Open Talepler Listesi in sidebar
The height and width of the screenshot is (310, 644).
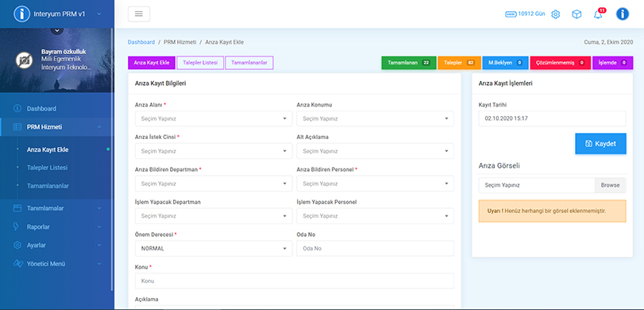pyautogui.click(x=47, y=168)
